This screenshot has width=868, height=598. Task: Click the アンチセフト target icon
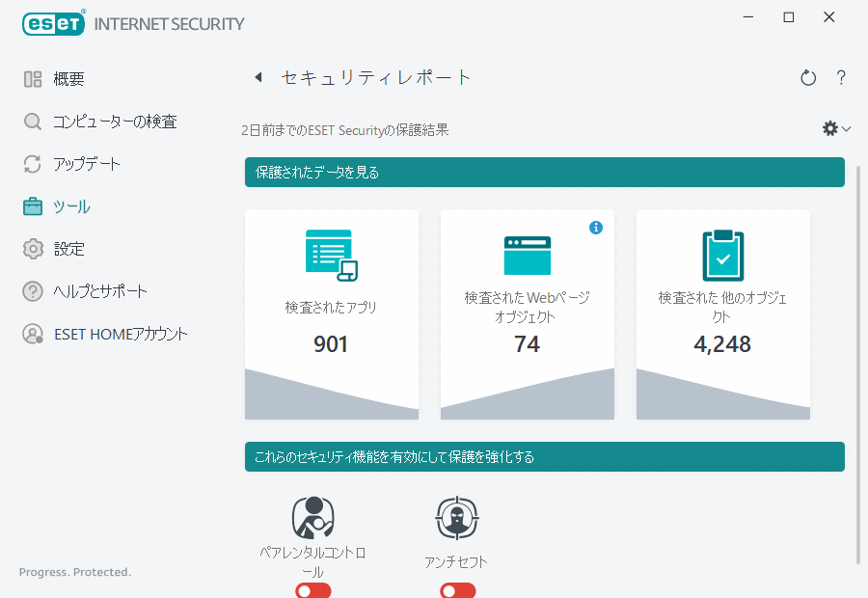[x=457, y=518]
